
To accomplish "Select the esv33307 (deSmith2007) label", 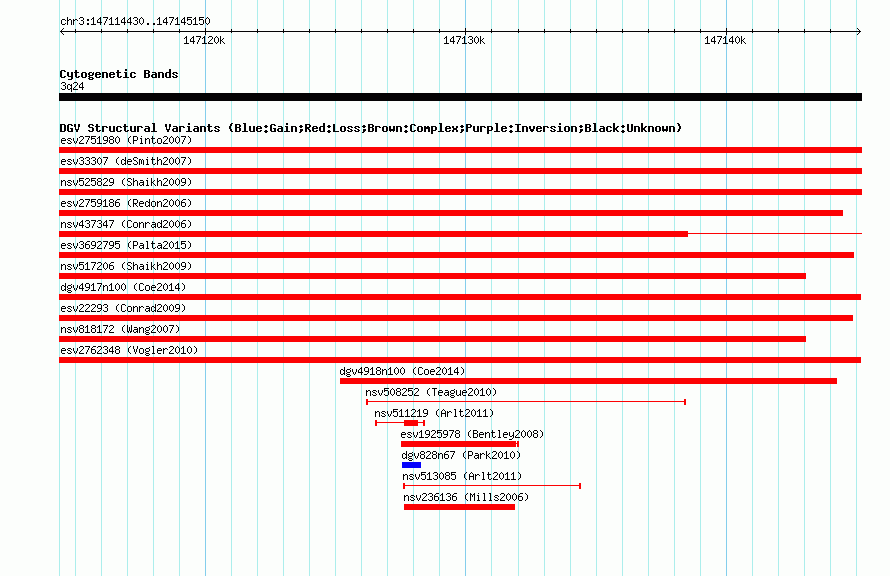I will click(x=126, y=161).
